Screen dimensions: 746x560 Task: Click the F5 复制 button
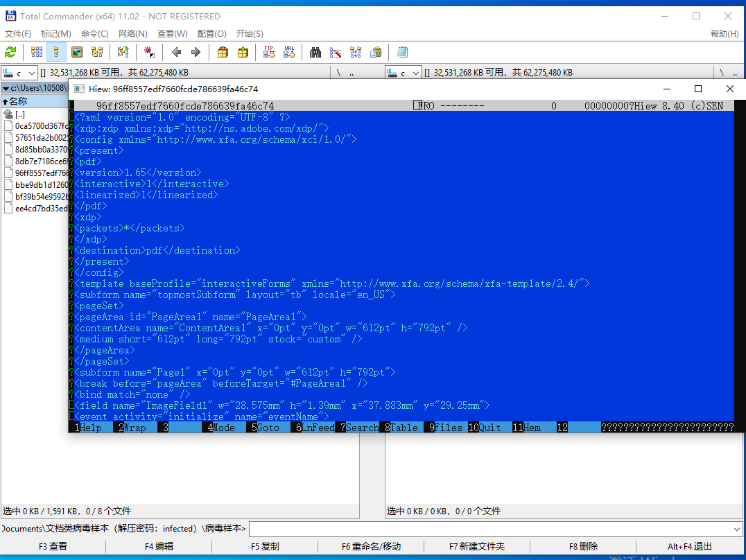(x=265, y=547)
